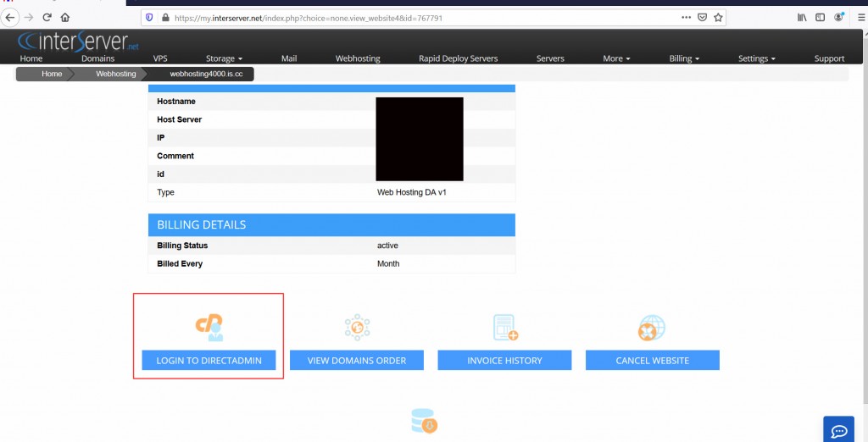The width and height of the screenshot is (868, 442).
Task: Open the Firefox hamburger menu
Action: pos(861,18)
